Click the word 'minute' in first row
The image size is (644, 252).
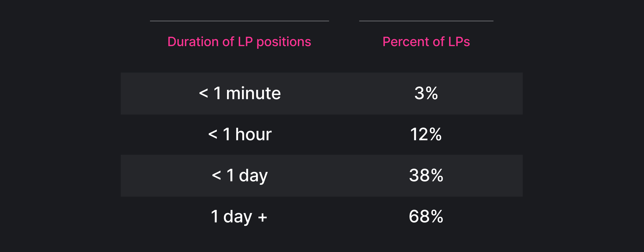click(x=253, y=93)
